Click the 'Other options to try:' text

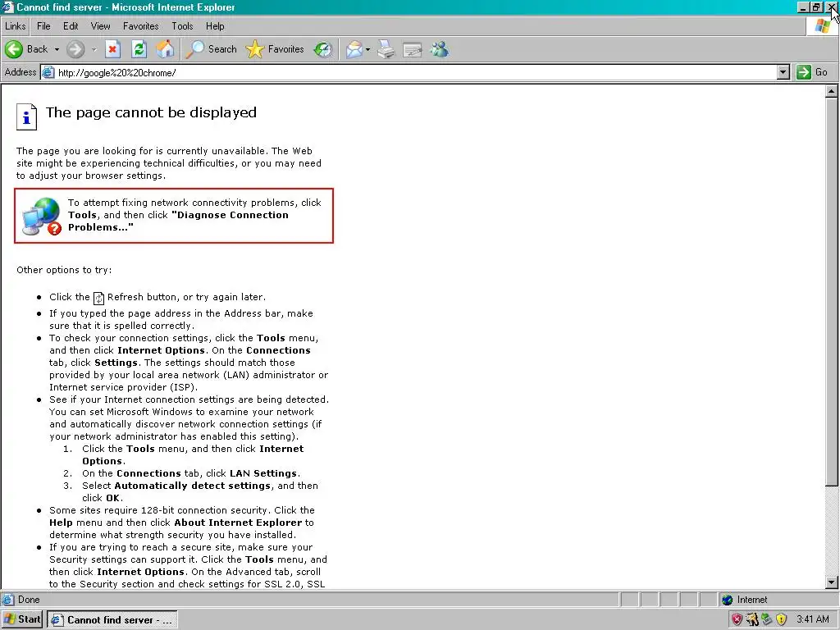coord(64,270)
